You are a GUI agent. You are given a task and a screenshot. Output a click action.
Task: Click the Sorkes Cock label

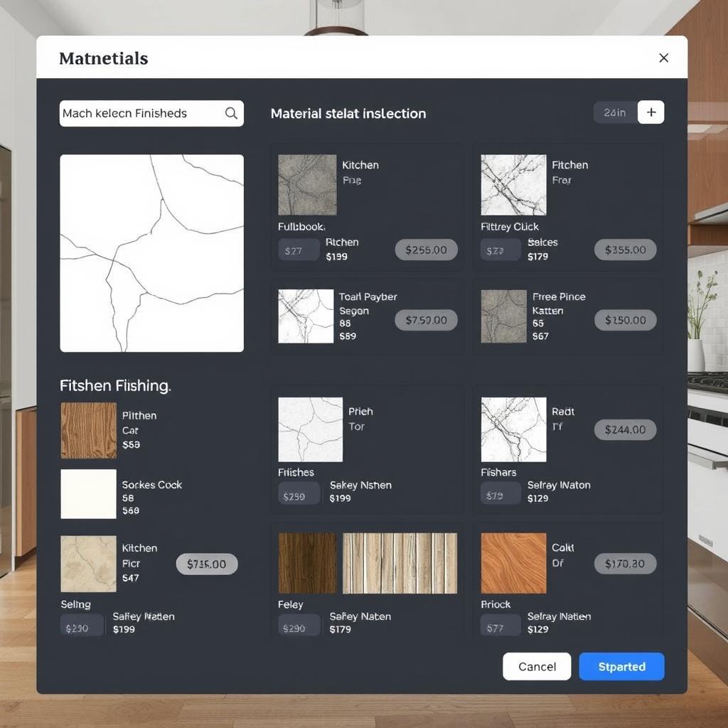coord(152,485)
